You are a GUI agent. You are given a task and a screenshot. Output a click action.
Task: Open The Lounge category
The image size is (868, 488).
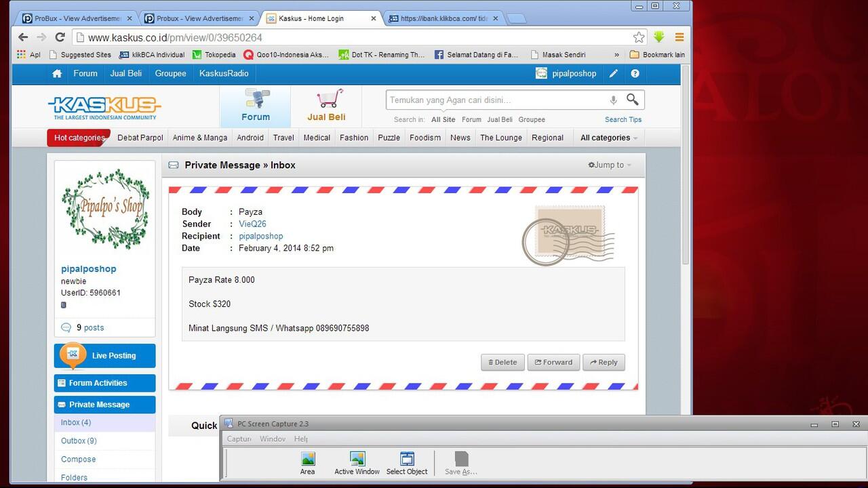coord(501,138)
